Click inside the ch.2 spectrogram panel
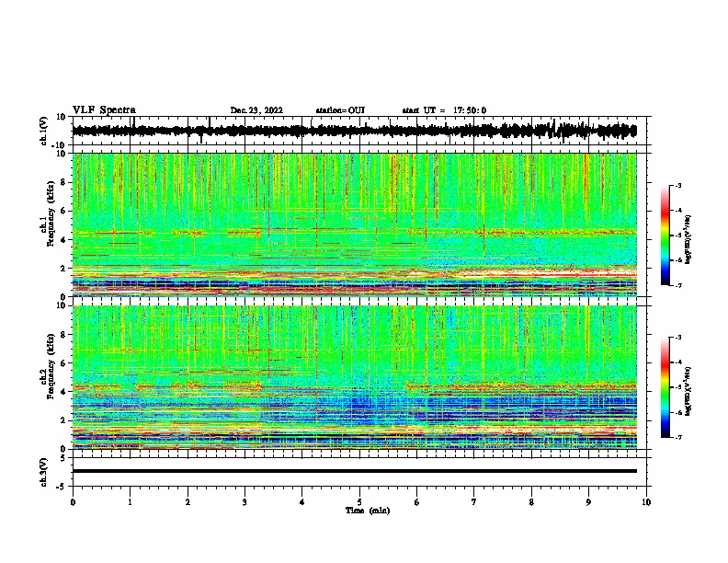The image size is (728, 563). point(354,377)
